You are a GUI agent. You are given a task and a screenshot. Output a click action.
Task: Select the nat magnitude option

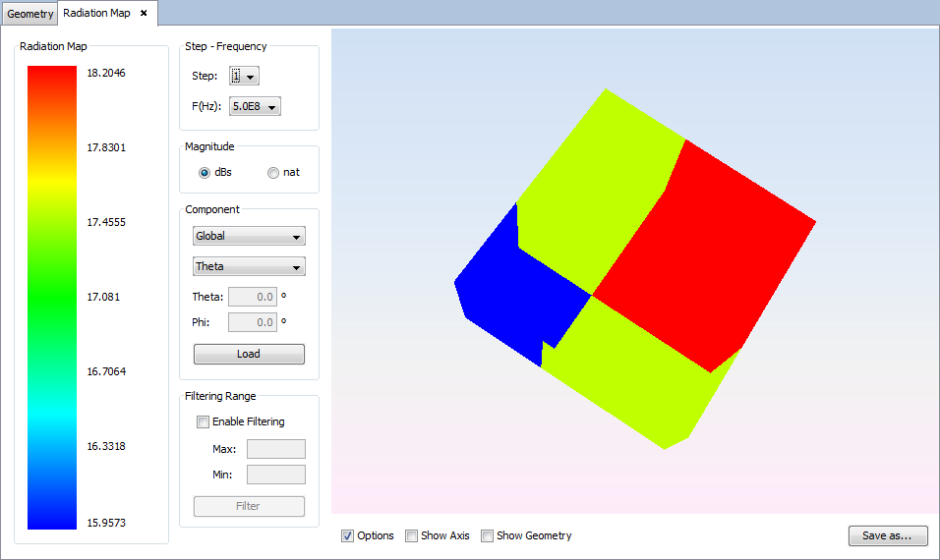pyautogui.click(x=273, y=172)
